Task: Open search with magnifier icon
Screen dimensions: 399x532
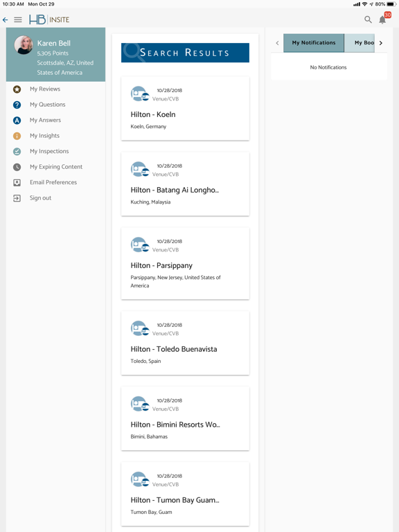Action: pyautogui.click(x=368, y=19)
